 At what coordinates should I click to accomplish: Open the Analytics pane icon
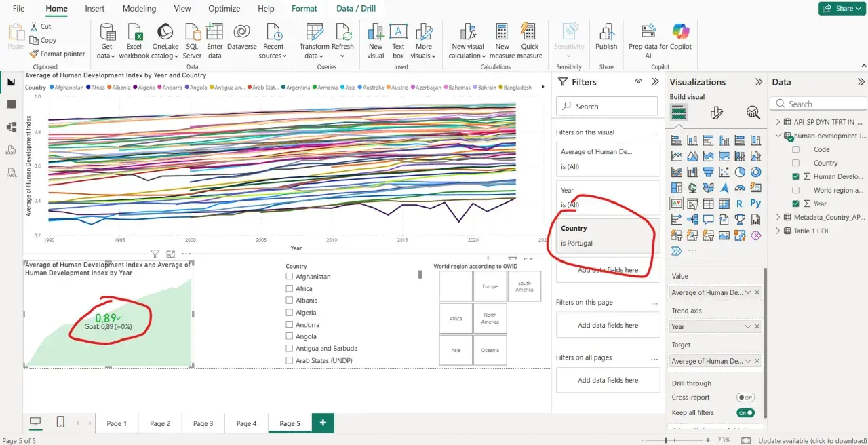(753, 113)
